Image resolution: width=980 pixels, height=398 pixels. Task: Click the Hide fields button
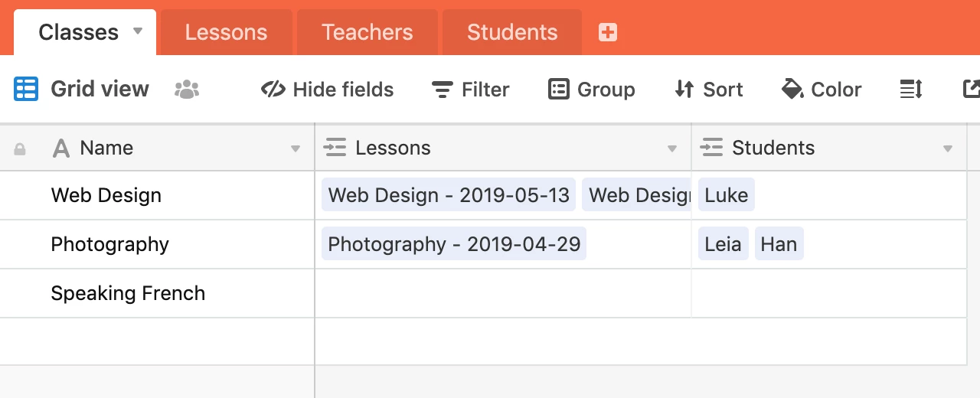(328, 90)
